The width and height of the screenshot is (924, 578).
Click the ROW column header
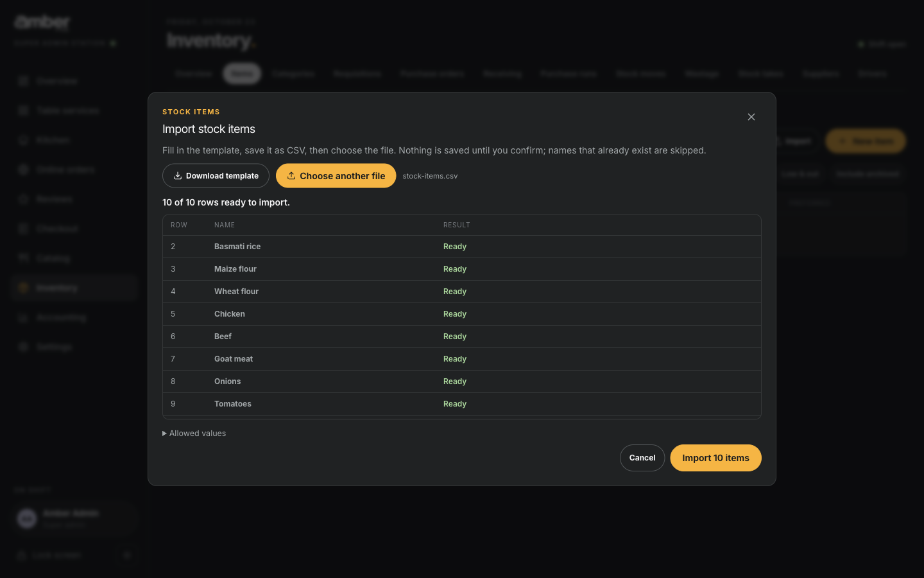(x=179, y=225)
